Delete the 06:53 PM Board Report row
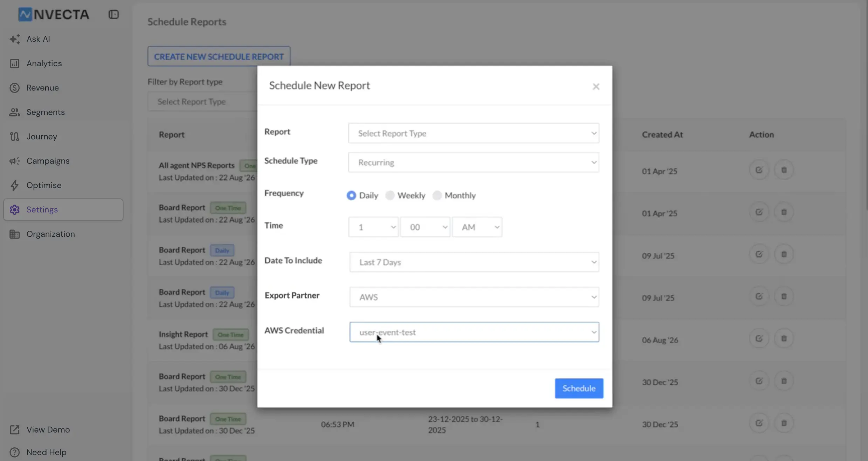The height and width of the screenshot is (461, 868). click(784, 423)
